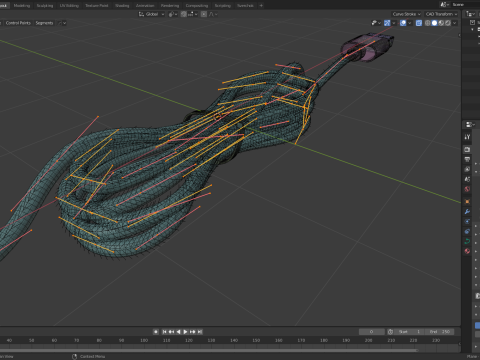
Task: Open the Global transform orientation dropdown
Action: click(152, 14)
